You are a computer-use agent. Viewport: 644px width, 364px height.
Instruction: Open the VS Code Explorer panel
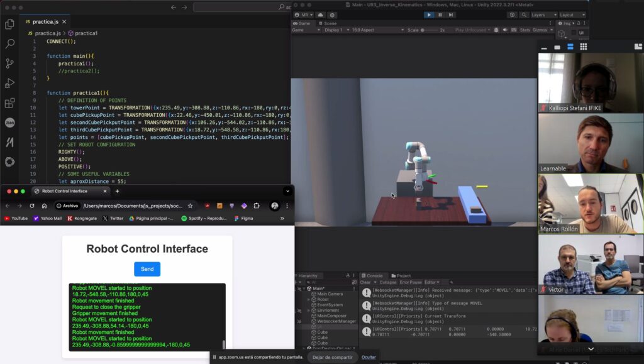coord(9,25)
